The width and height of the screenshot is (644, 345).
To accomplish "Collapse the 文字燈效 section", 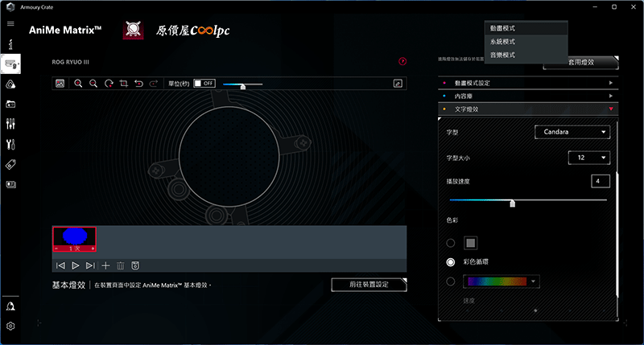I will click(x=528, y=109).
